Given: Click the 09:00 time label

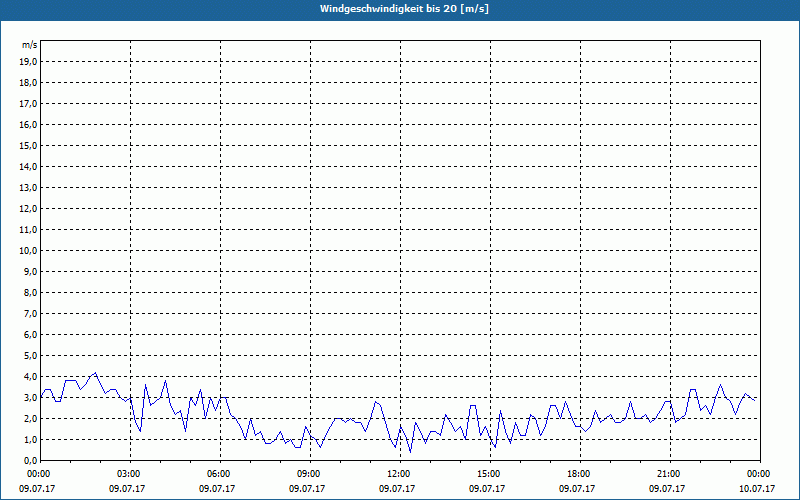Looking at the screenshot, I should click(x=311, y=474).
